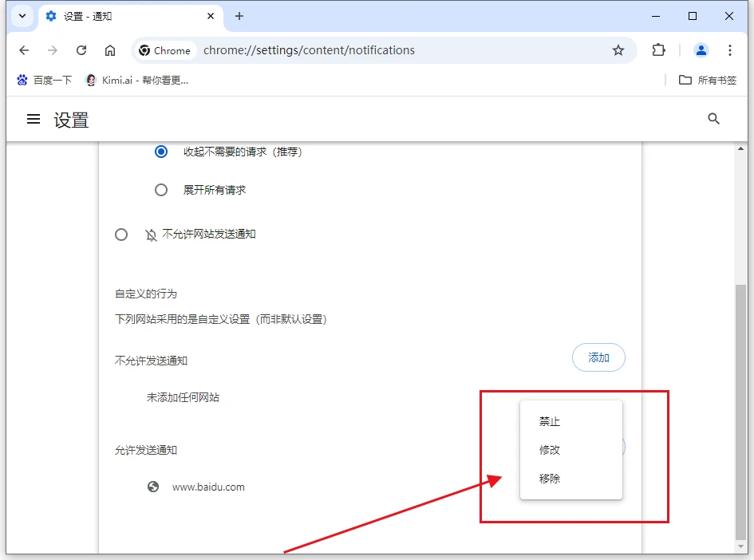Click the scrollbar down arrow
Image resolution: width=754 pixels, height=560 pixels.
pos(740,546)
